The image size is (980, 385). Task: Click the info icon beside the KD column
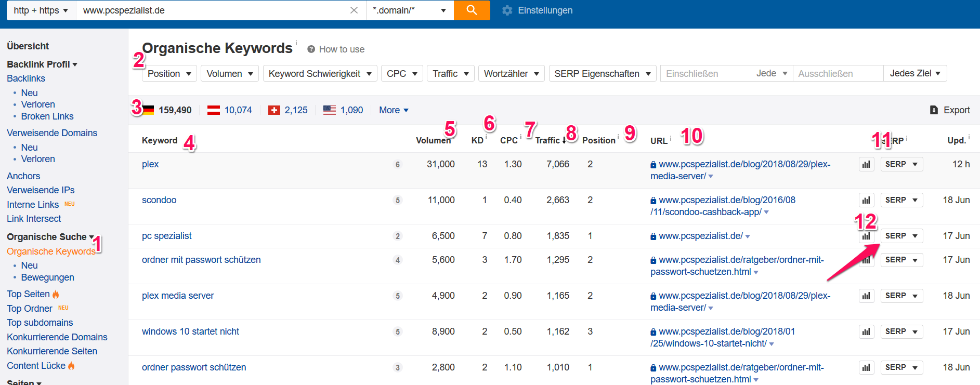pyautogui.click(x=486, y=137)
